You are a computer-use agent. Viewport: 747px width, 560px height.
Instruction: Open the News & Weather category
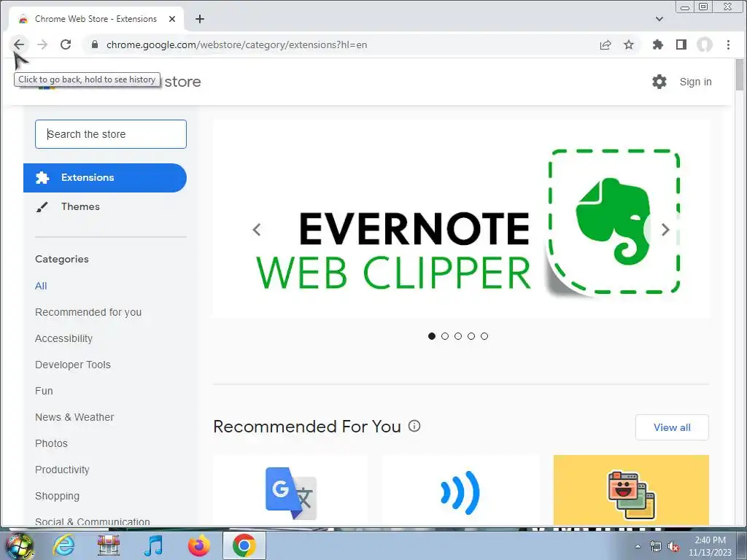[x=74, y=417]
